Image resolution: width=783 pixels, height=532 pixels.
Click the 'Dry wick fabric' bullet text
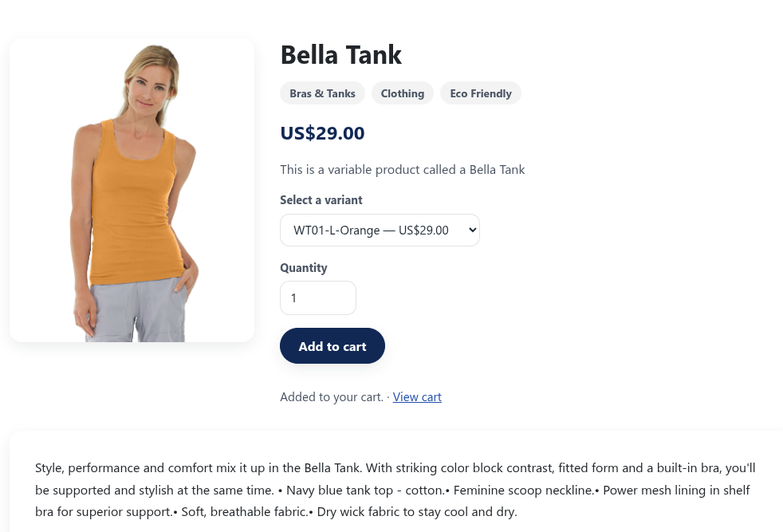click(x=415, y=512)
